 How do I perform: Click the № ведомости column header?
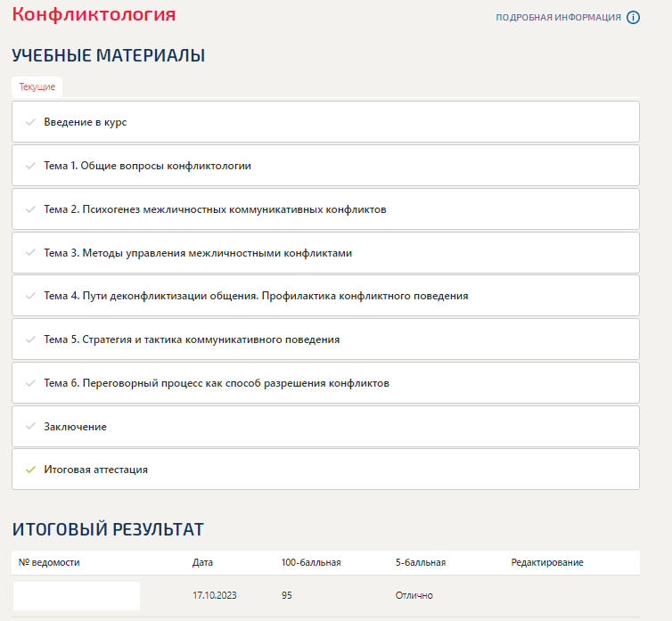coord(49,562)
